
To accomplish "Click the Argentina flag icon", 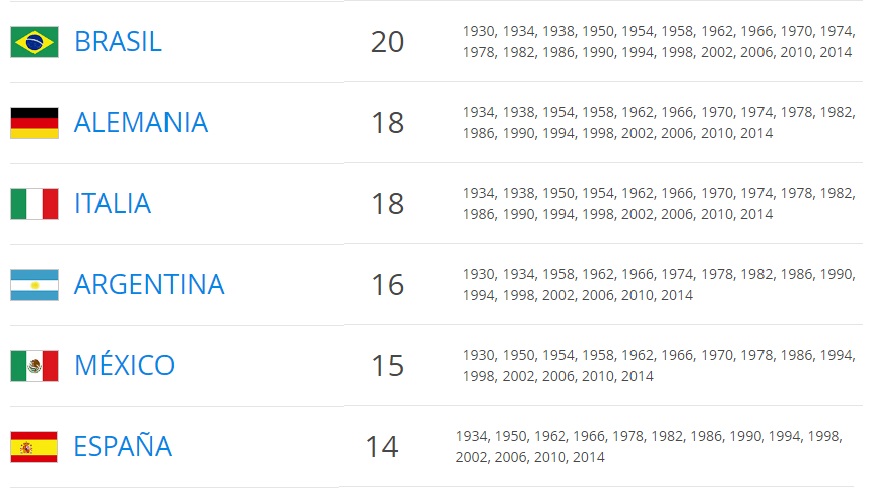I will point(34,285).
